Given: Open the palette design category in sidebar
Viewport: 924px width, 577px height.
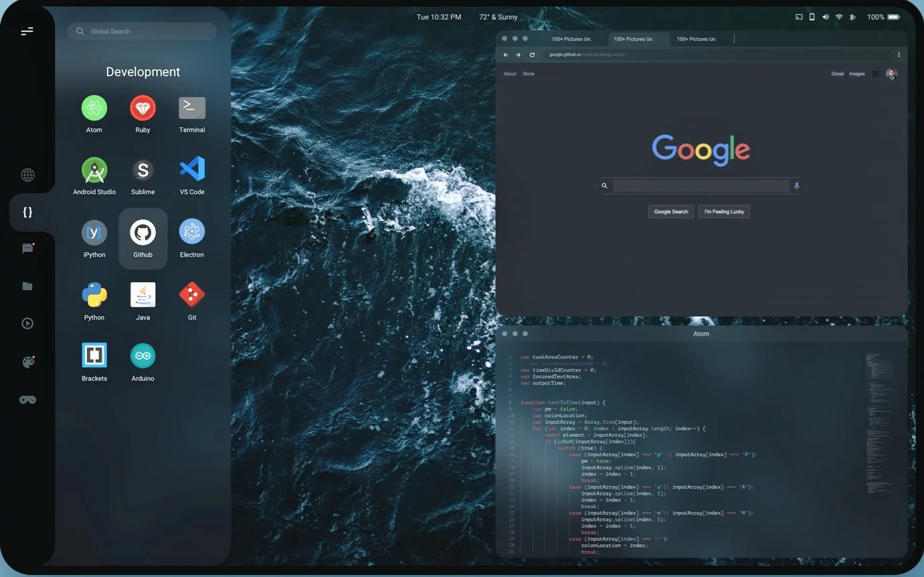Looking at the screenshot, I should pos(27,362).
